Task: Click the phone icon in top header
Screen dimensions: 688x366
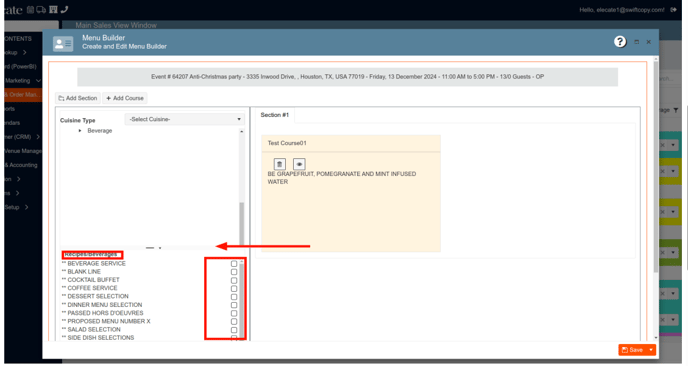Action: click(x=64, y=10)
